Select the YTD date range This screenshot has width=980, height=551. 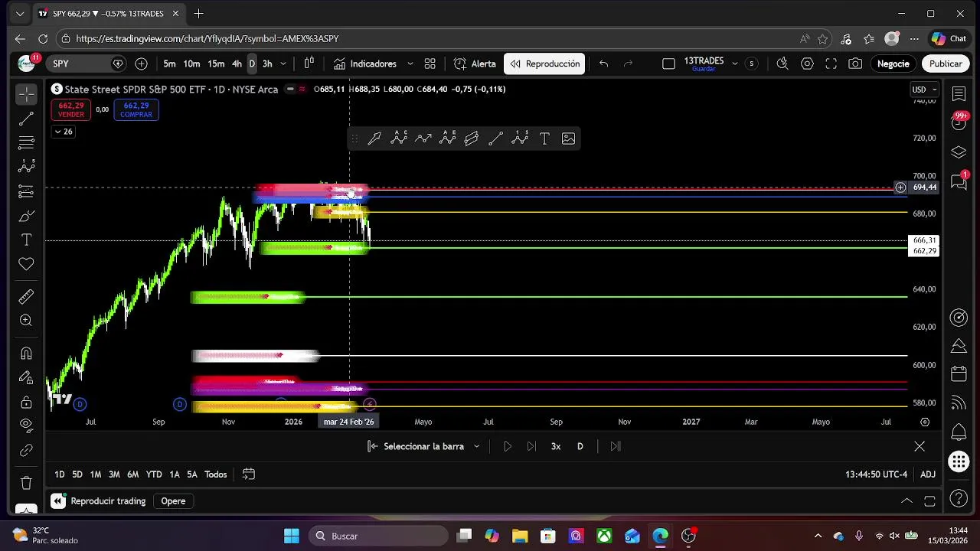[x=154, y=474]
